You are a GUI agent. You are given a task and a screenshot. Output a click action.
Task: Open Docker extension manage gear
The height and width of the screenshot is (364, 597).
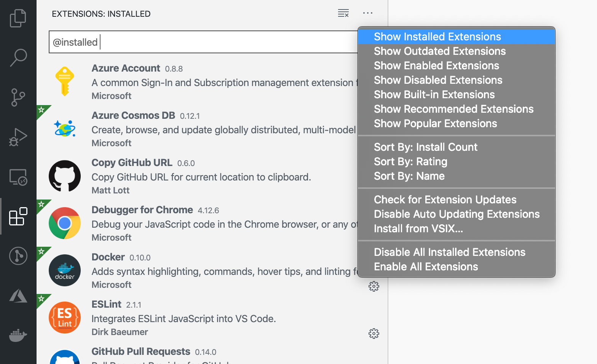click(374, 286)
